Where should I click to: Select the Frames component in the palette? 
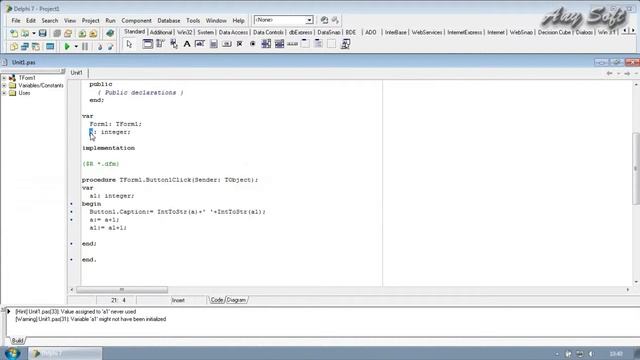pos(147,44)
